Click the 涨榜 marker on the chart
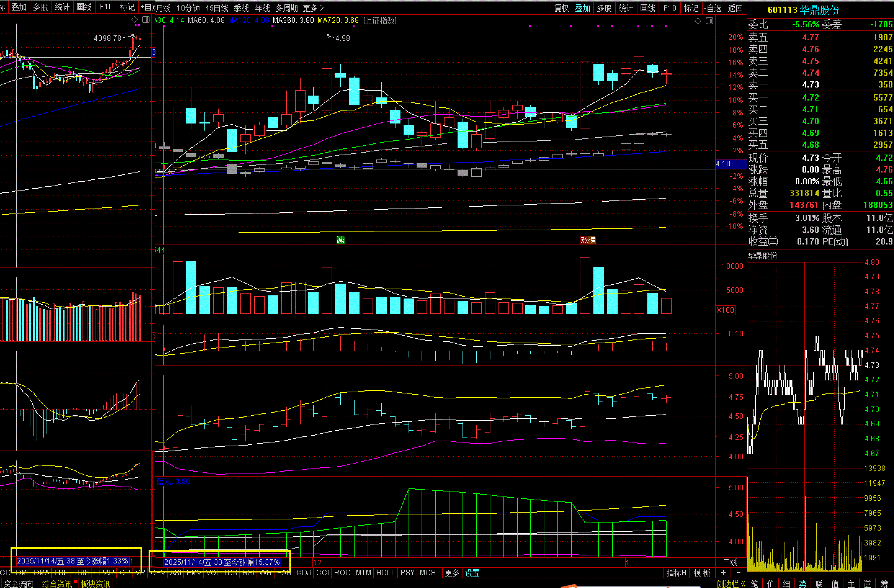 coord(588,240)
